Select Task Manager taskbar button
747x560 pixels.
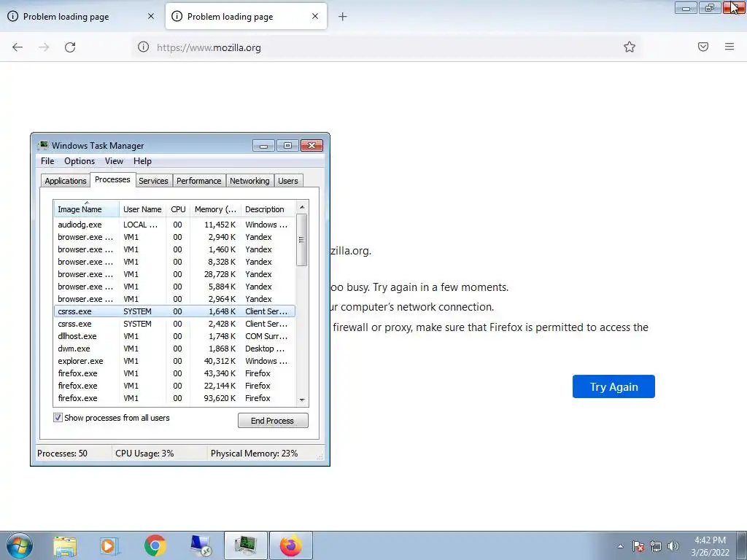coord(246,545)
